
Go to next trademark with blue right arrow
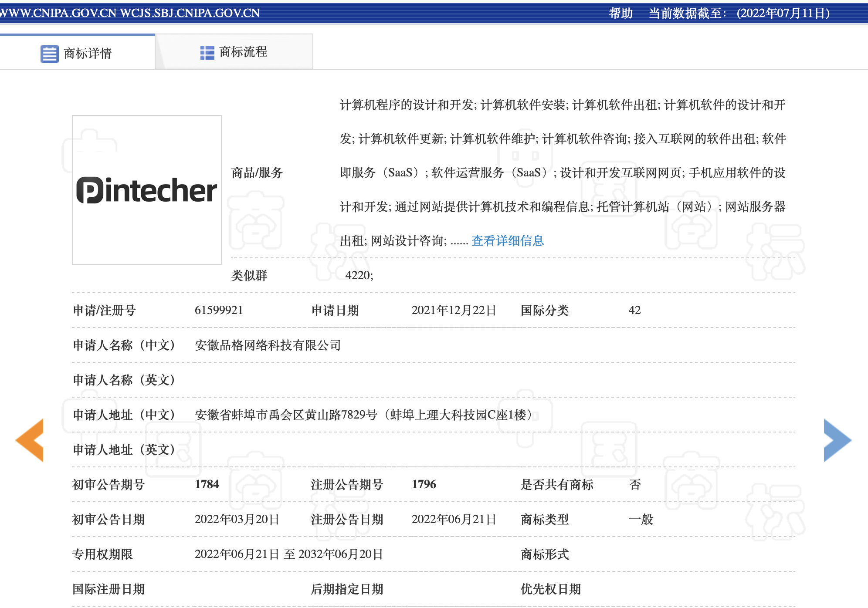(x=837, y=440)
